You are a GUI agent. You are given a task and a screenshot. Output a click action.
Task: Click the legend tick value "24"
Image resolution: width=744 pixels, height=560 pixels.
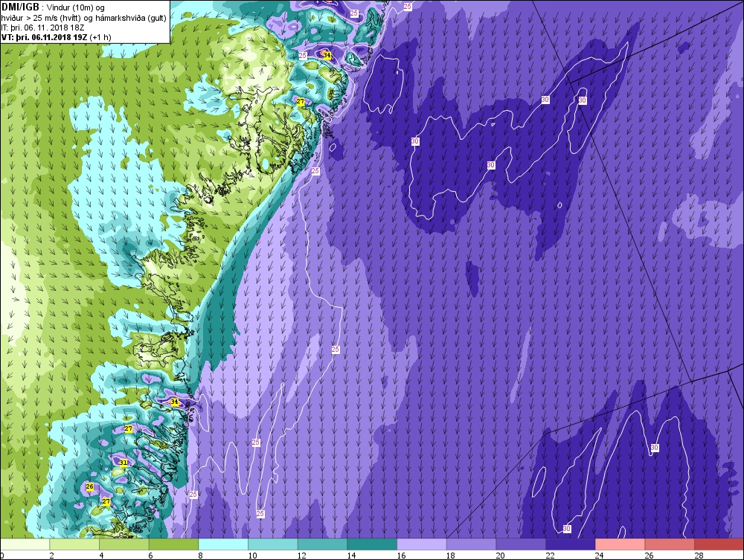click(599, 556)
